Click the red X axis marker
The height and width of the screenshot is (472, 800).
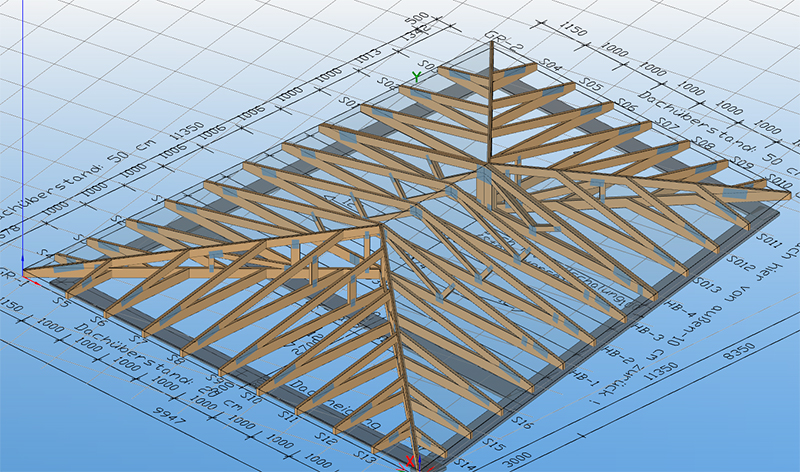[x=409, y=462]
